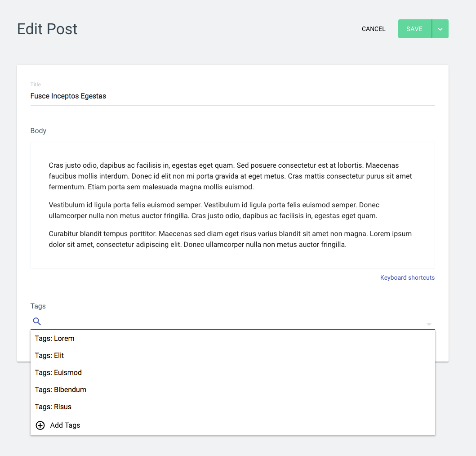Click the Vestibulum id ligula paragraph
The width and height of the screenshot is (476, 456).
click(x=214, y=210)
